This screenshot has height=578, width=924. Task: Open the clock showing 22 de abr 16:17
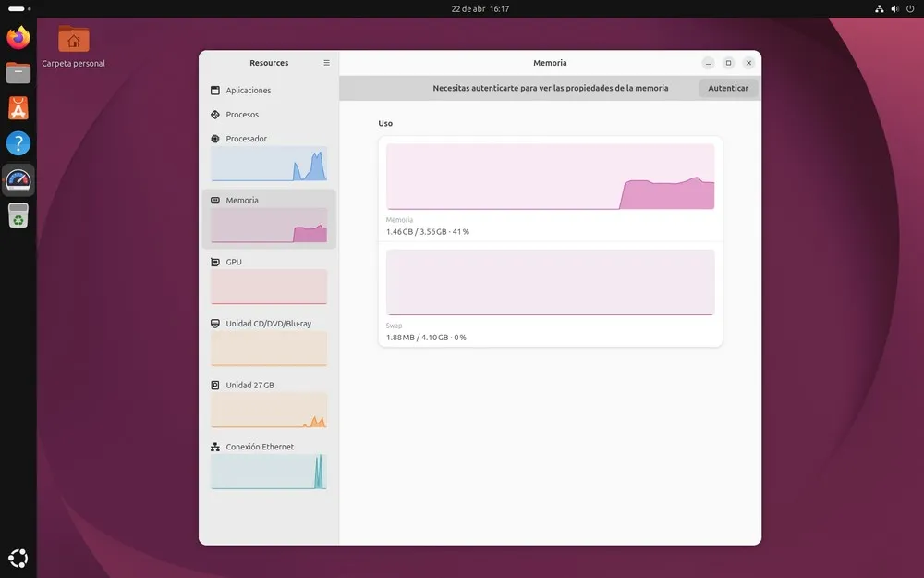pyautogui.click(x=480, y=9)
